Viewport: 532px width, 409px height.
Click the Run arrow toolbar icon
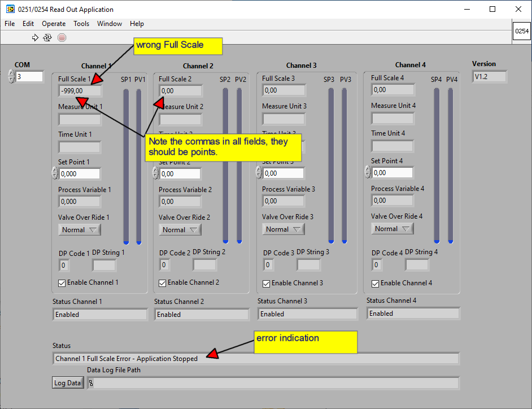(x=35, y=37)
